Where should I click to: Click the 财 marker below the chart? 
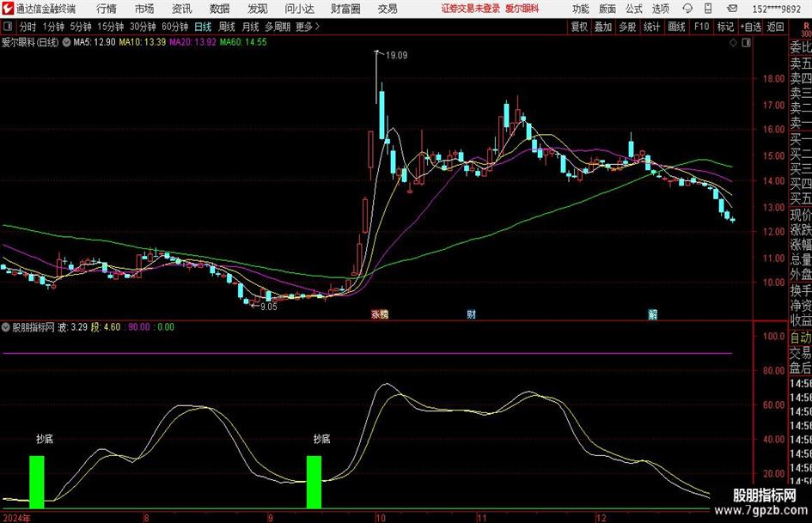(471, 314)
